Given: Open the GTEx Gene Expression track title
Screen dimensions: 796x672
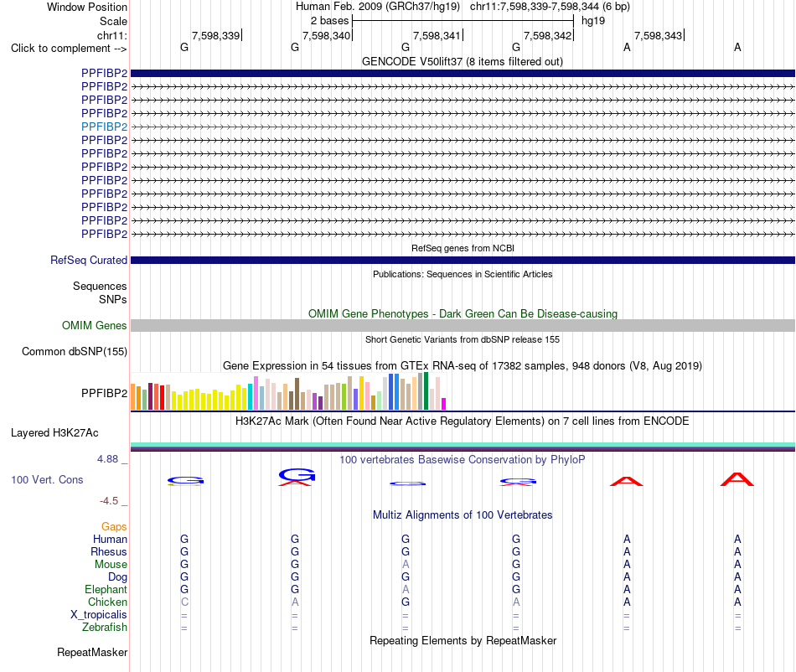Looking at the screenshot, I should [463, 366].
